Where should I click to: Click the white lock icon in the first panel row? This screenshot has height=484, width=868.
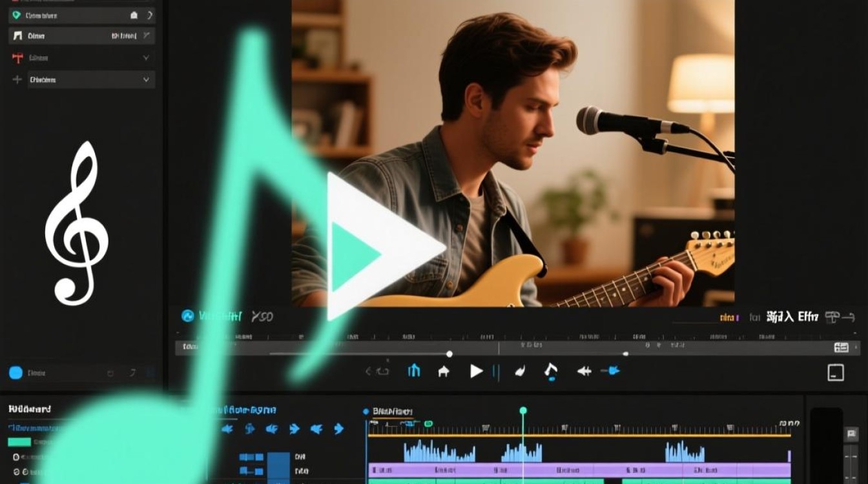(134, 15)
